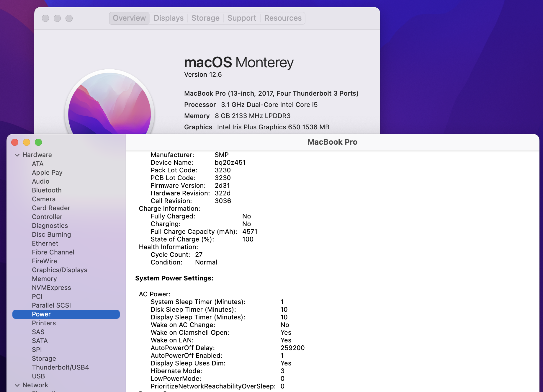The image size is (543, 392).
Task: Select Thunderbolt/USB4 in the sidebar
Action: tap(60, 367)
